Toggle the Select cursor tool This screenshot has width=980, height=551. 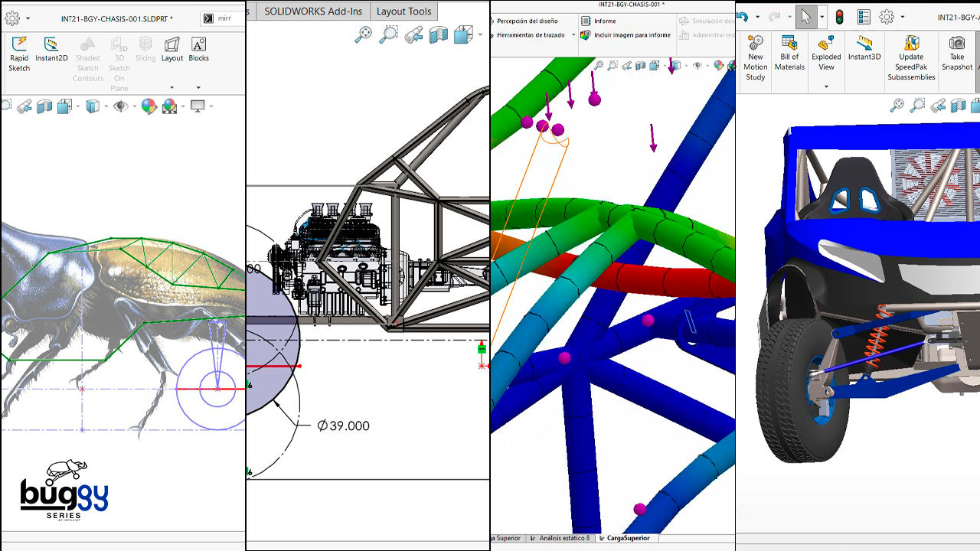click(806, 17)
